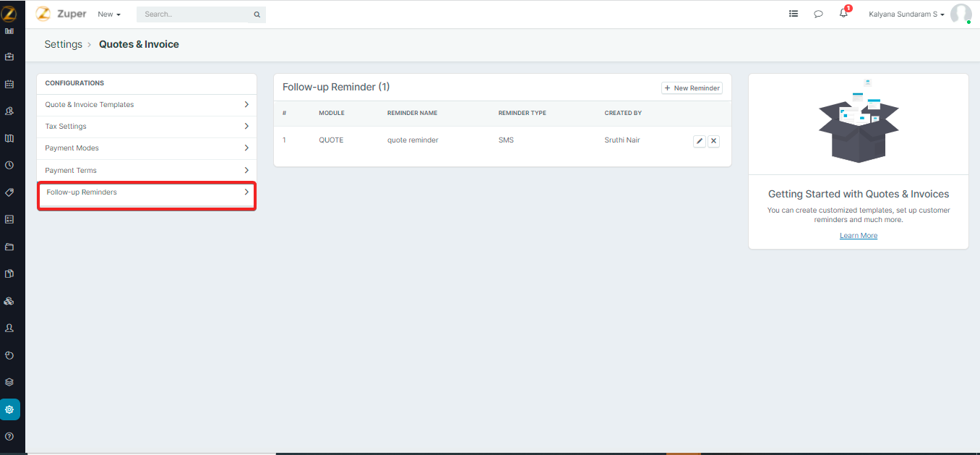Select Payment Terms configuration

point(147,171)
